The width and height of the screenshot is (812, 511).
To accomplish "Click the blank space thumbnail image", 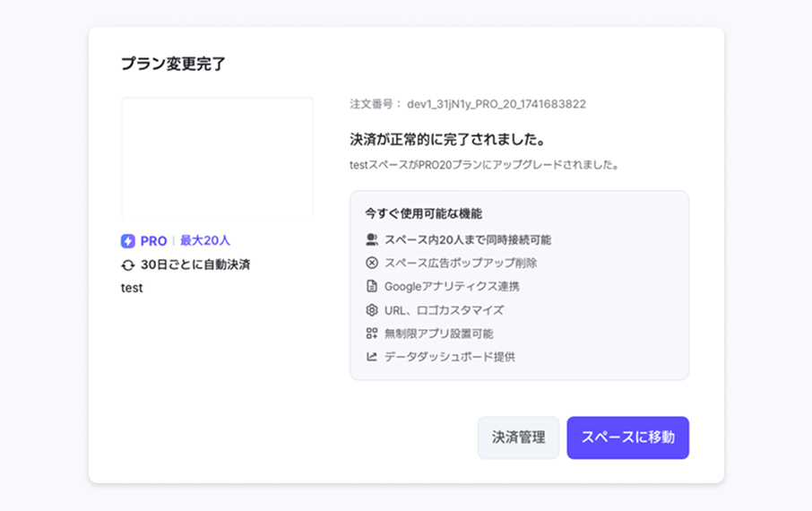I will (217, 159).
